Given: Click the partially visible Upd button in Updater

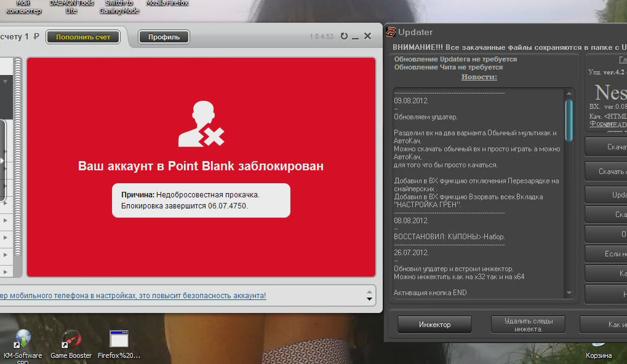Looking at the screenshot, I should point(606,194).
